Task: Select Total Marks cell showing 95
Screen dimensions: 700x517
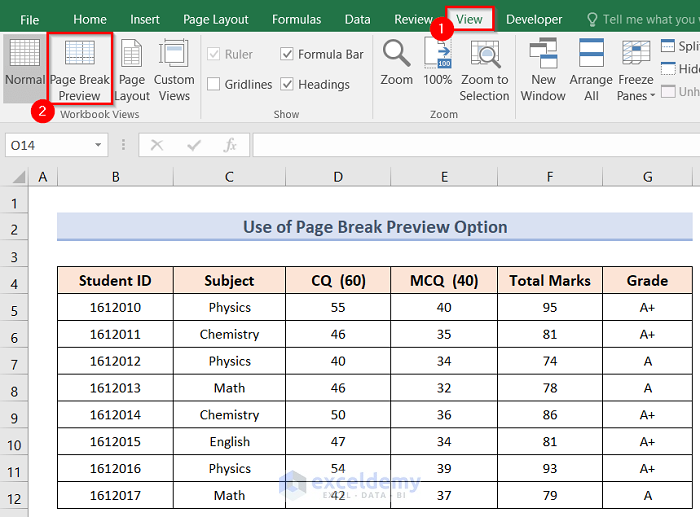Action: 550,307
